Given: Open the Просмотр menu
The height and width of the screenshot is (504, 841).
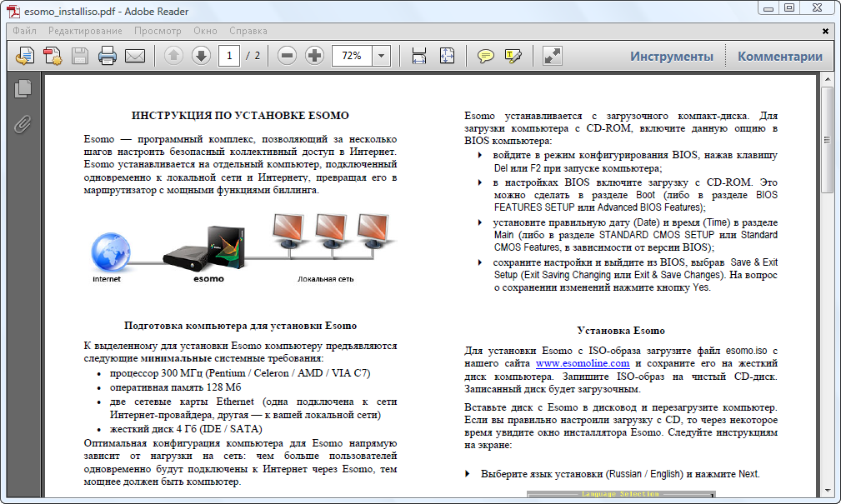Looking at the screenshot, I should pyautogui.click(x=158, y=31).
